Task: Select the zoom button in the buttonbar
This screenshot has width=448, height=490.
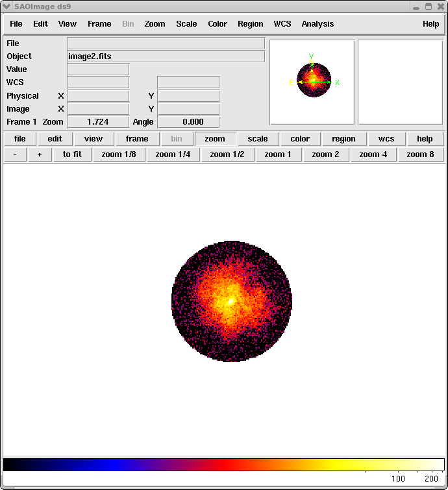Action: click(215, 139)
